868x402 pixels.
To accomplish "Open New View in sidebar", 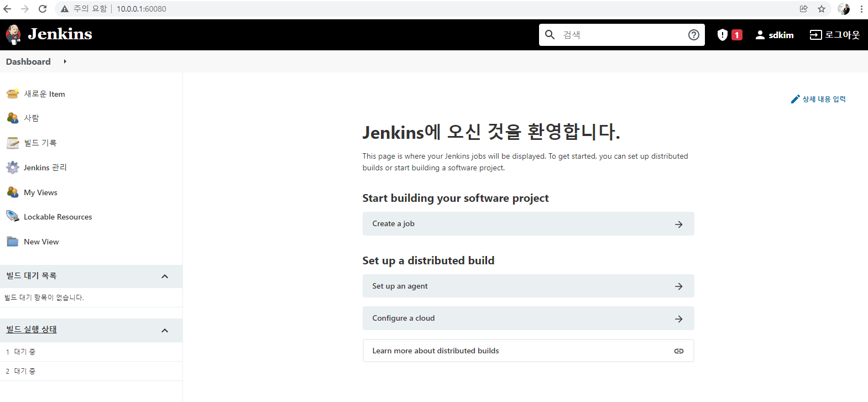I will 41,242.
